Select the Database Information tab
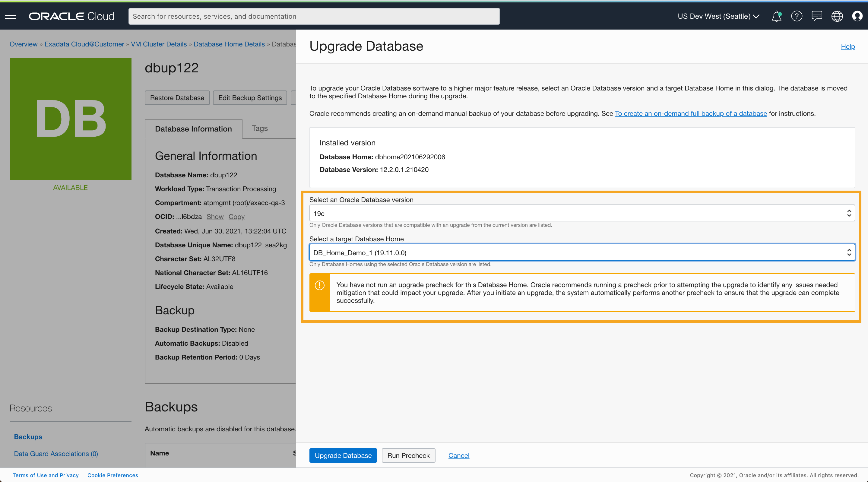This screenshot has height=482, width=868. click(193, 129)
